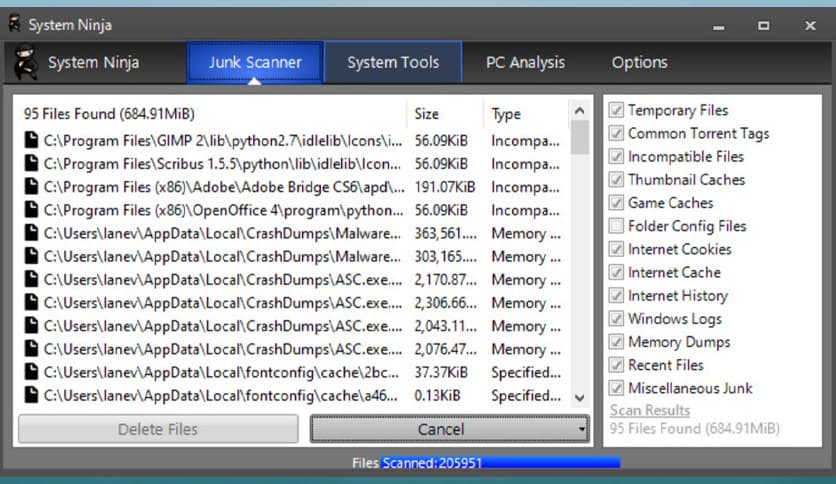
Task: Click file icon of 363,561 Malware dump row
Action: (31, 233)
